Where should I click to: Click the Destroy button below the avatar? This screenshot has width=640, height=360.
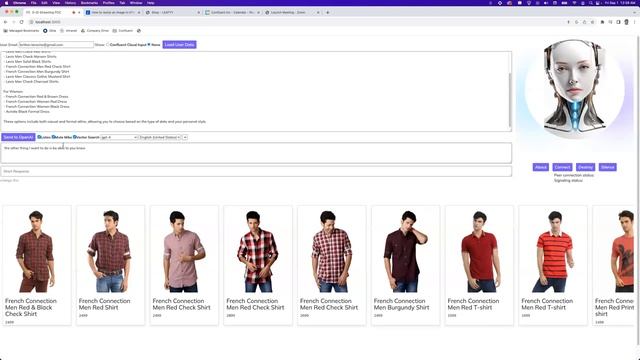585,167
